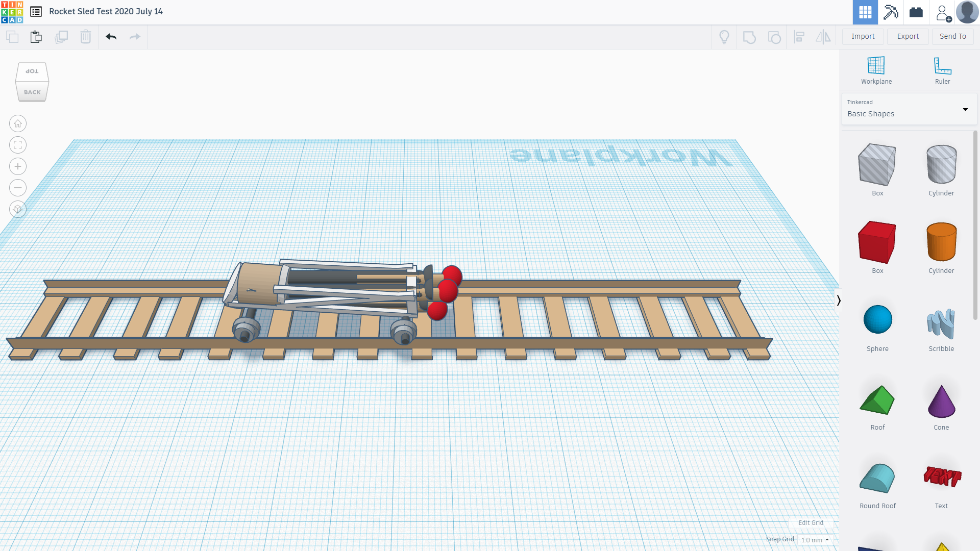This screenshot has height=551, width=980.
Task: Click the Zoom out minus button
Action: pos(18,188)
